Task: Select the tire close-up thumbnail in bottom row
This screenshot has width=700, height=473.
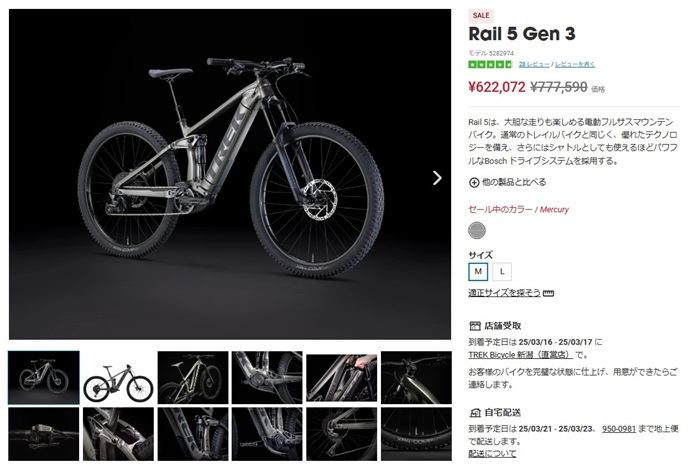Action: coord(416,434)
